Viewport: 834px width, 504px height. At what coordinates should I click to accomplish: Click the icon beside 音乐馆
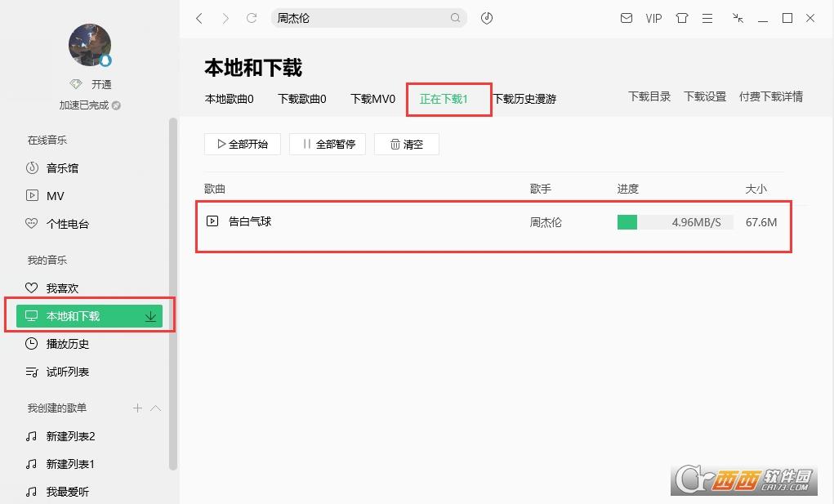pyautogui.click(x=32, y=168)
